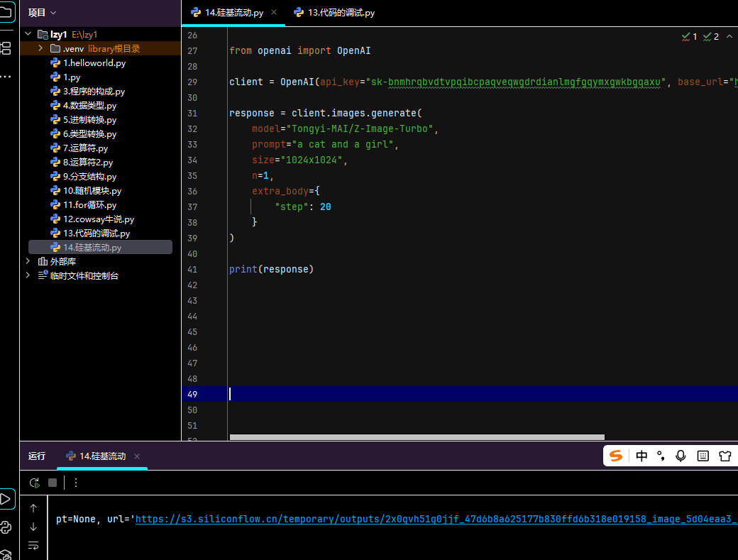This screenshot has width=738, height=560.
Task: Open 10.随机模块.py file
Action: (92, 191)
